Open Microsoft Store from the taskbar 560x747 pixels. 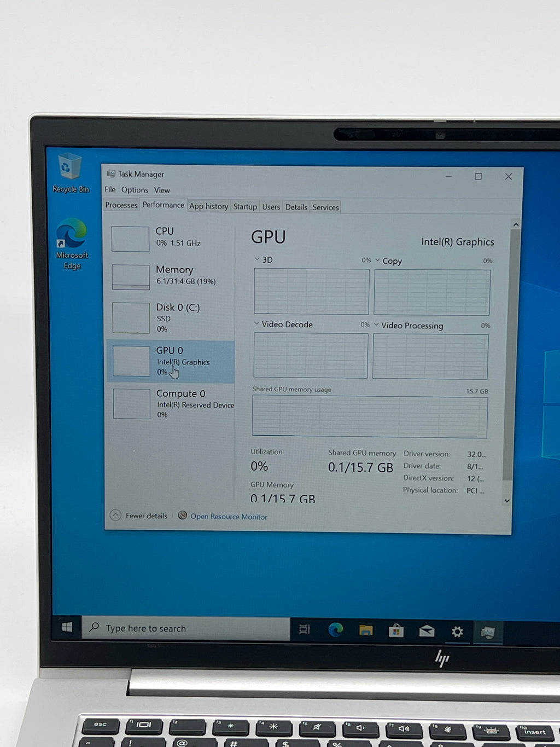pyautogui.click(x=396, y=631)
